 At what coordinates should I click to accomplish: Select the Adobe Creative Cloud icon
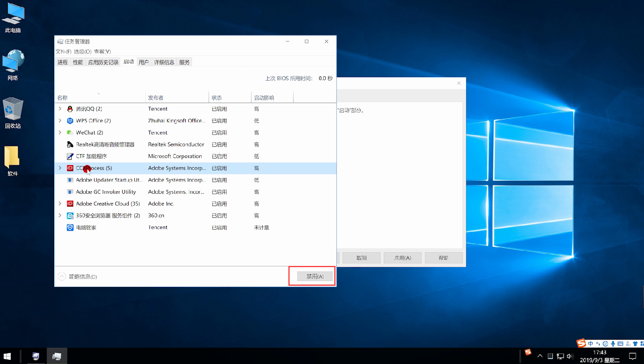70,204
